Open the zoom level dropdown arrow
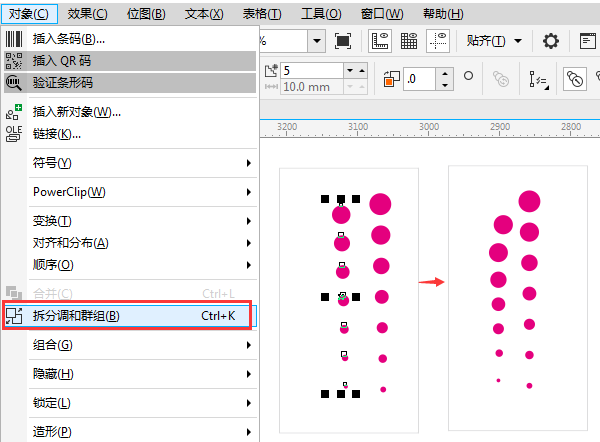The image size is (600, 442). pyautogui.click(x=317, y=41)
